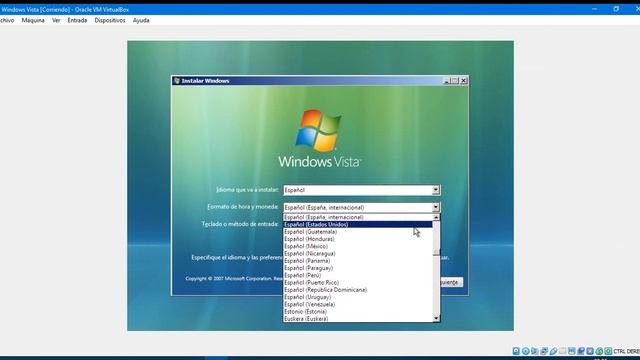640x360 pixels.
Task: Select 'Estonio (Estonia)' list item
Action: 358,311
